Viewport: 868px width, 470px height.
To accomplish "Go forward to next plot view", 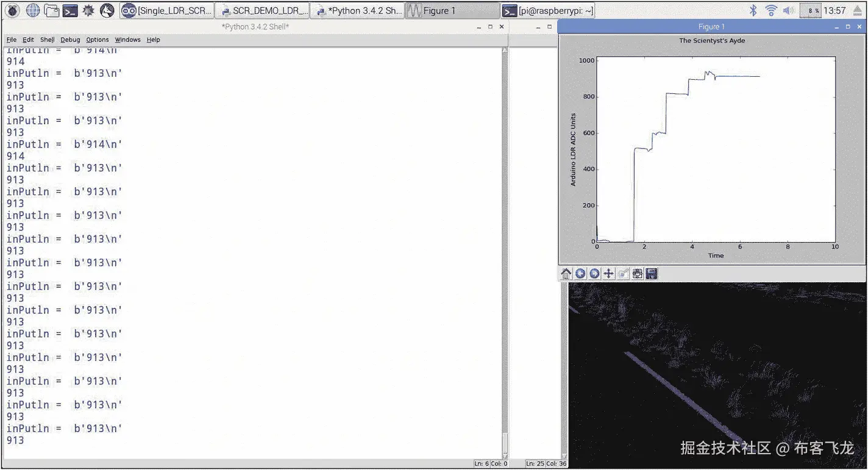I will pos(594,274).
